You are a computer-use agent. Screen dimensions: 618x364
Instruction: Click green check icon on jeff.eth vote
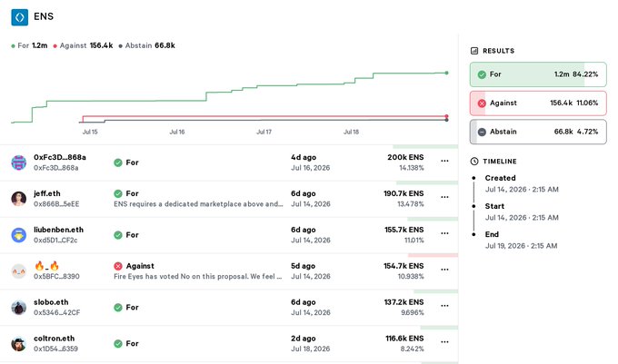tap(118, 193)
